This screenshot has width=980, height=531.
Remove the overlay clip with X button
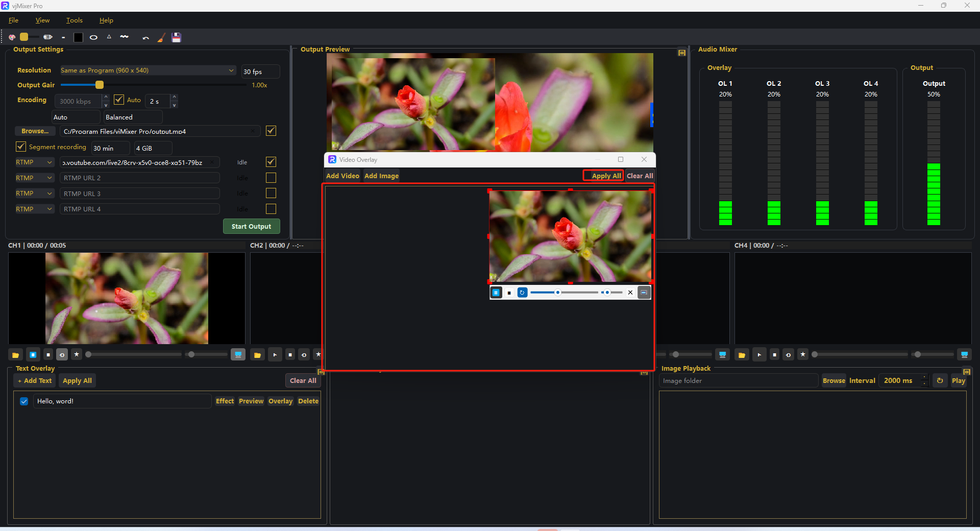(x=630, y=293)
